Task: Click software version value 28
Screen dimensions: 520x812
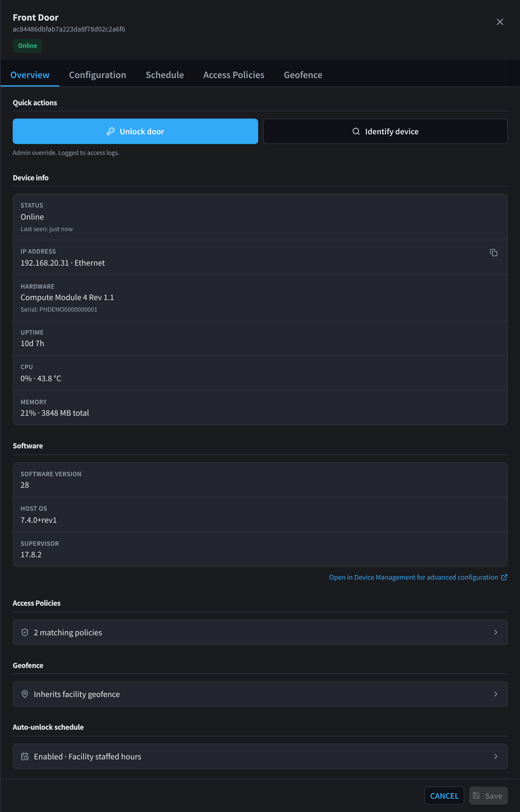Action: (x=25, y=485)
